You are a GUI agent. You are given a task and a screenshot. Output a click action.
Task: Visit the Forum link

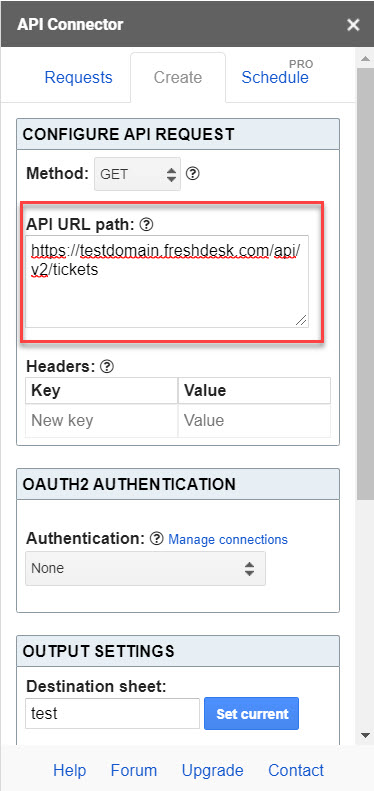(134, 770)
